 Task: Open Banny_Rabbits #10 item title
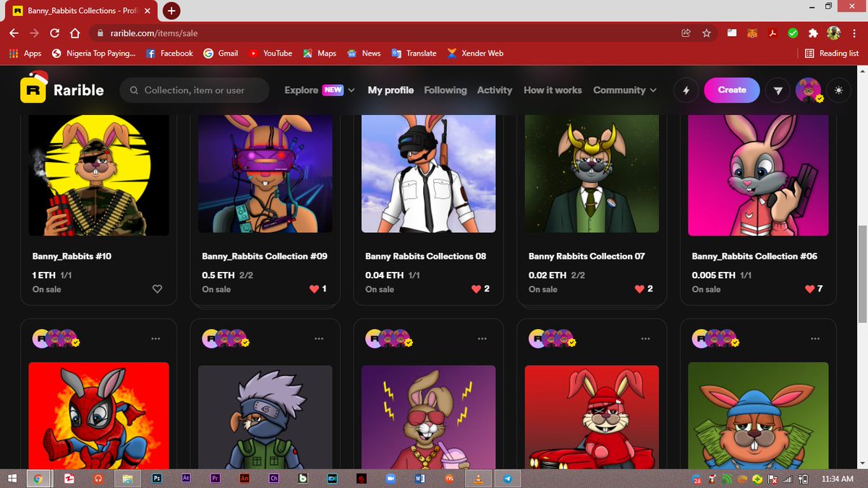click(x=72, y=256)
